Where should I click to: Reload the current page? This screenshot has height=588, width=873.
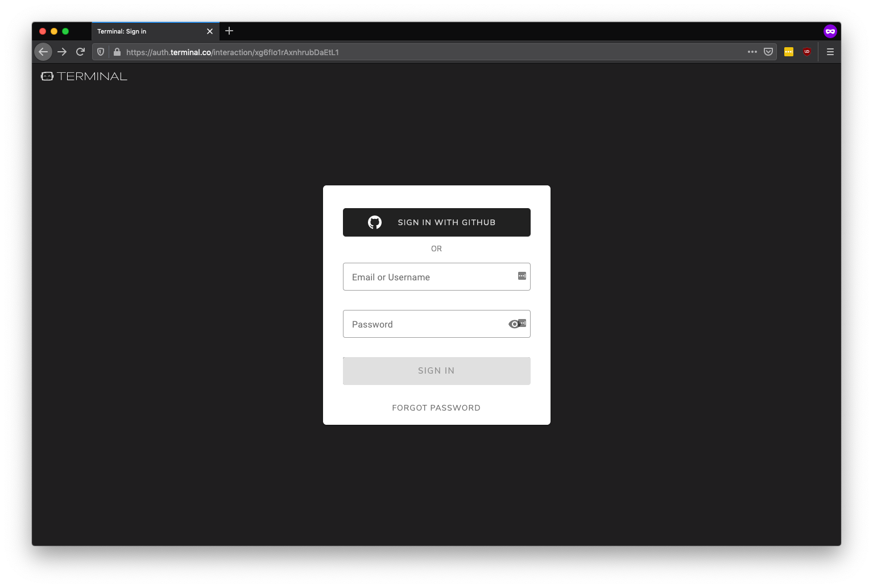80,51
